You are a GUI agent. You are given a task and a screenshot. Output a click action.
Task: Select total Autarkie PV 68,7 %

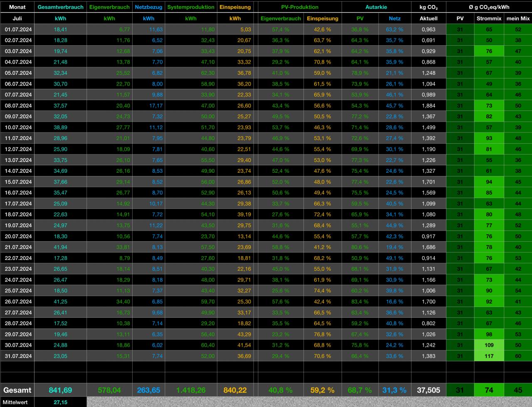[360, 390]
